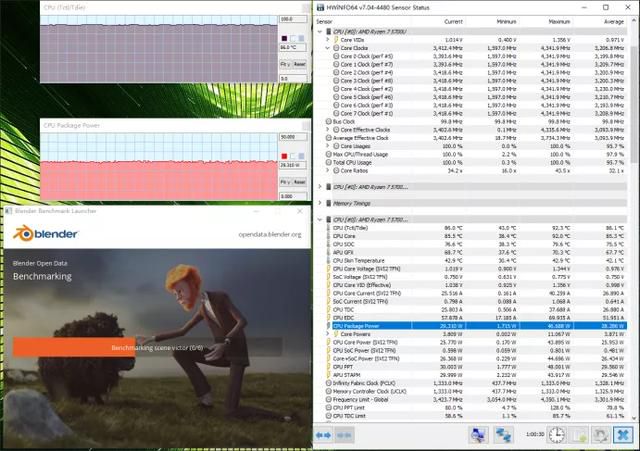Start logging with the sheet-and-plus icon

579,435
